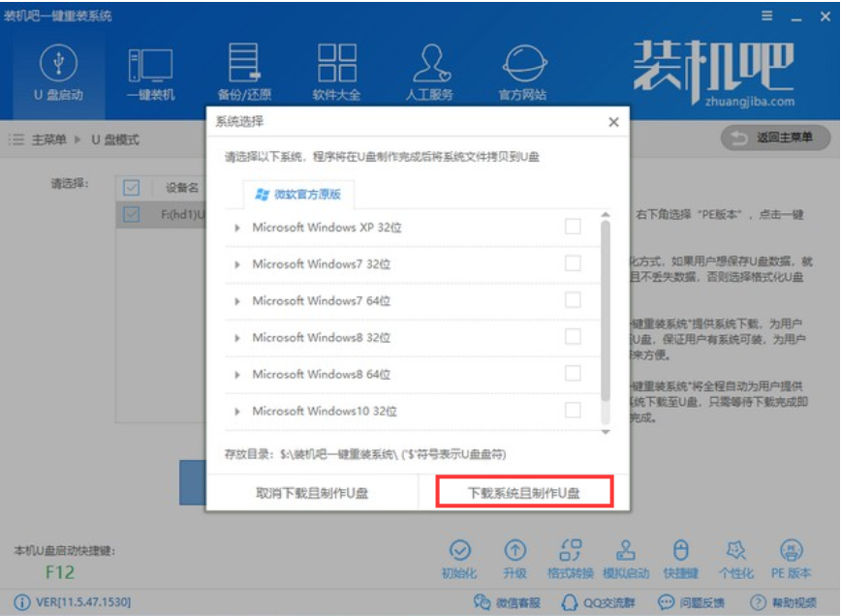This screenshot has height=616, width=841.
Task: Check Microsoft Windows7 64位 checkbox
Action: point(573,299)
